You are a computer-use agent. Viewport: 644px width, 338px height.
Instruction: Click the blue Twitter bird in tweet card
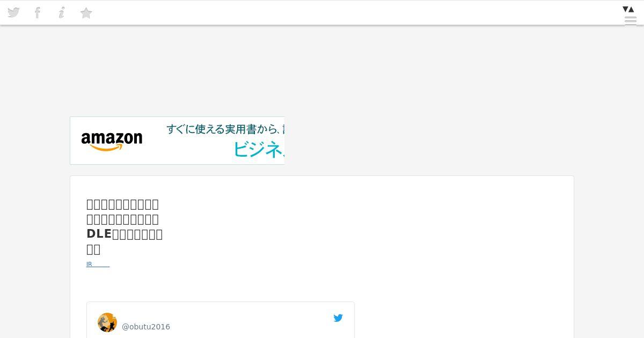point(338,318)
